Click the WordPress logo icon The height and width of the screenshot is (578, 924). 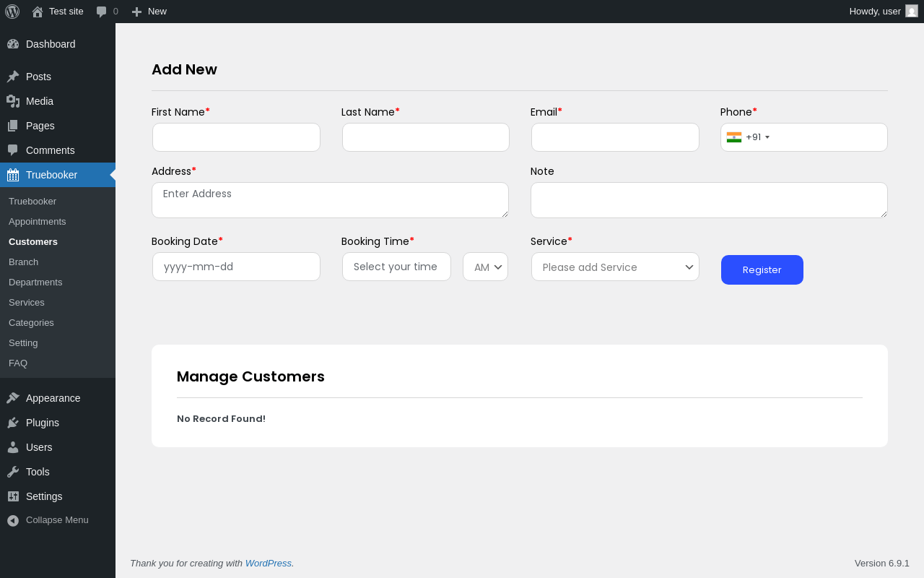[x=12, y=12]
